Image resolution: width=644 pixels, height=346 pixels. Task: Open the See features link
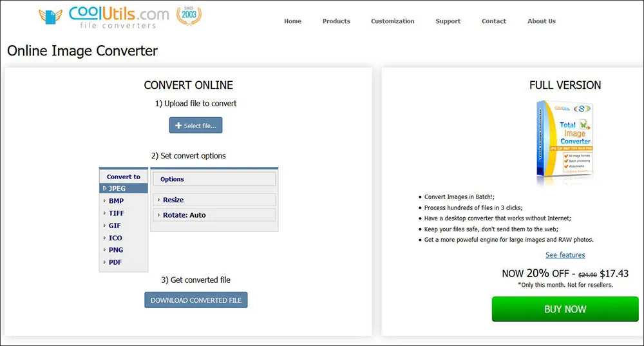[x=565, y=255]
